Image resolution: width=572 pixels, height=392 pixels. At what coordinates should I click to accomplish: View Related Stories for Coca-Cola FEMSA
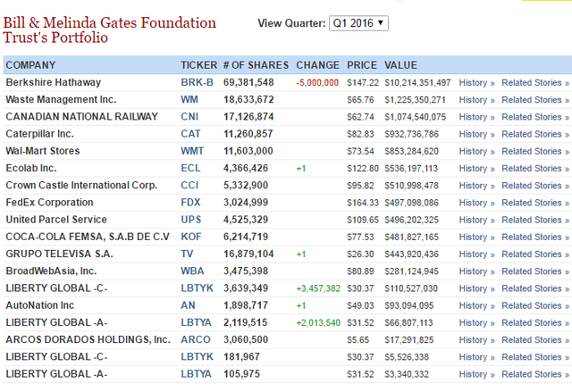pyautogui.click(x=535, y=237)
